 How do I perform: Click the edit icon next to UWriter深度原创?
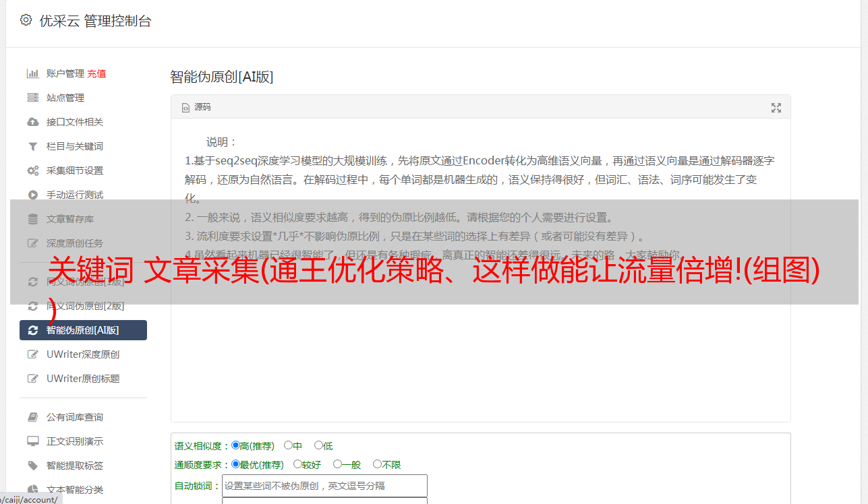click(32, 354)
